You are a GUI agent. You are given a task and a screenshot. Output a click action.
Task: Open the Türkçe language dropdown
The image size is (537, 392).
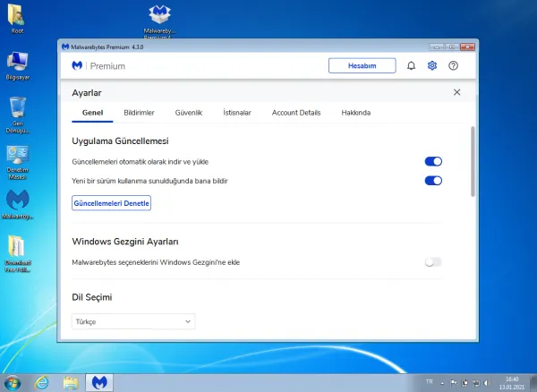click(x=133, y=321)
